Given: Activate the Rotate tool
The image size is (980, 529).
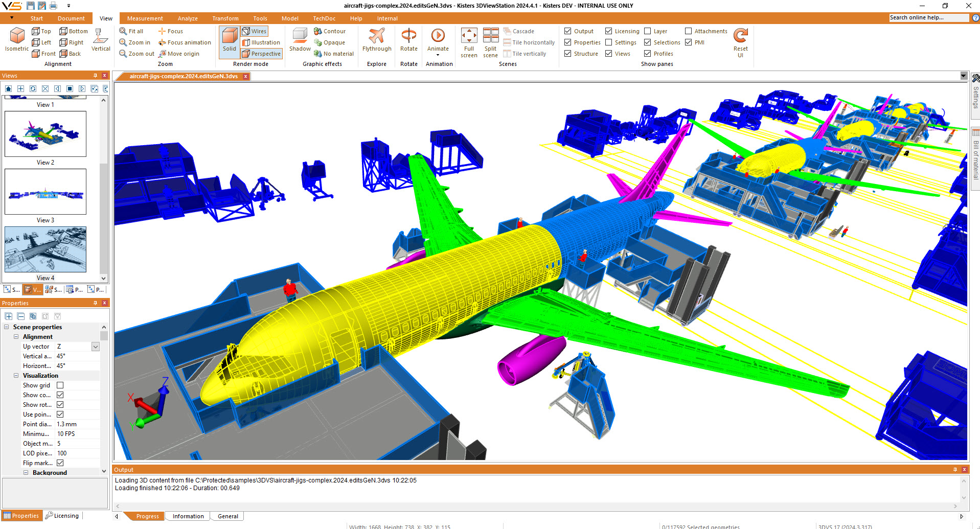Looking at the screenshot, I should (409, 40).
